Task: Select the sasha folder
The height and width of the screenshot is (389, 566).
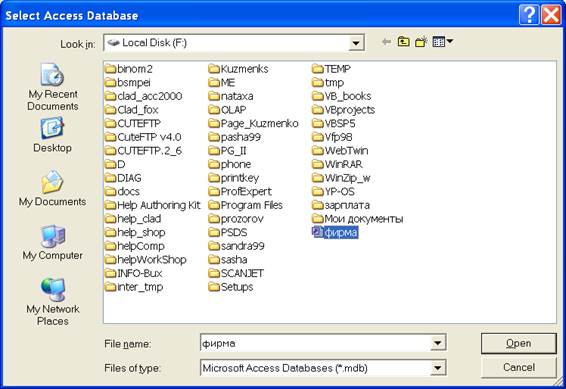Action: [228, 259]
